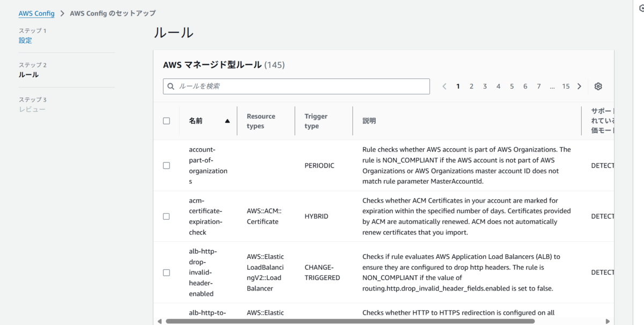Click the CHANGE-TRIGGERED trigger type cell
The image size is (644, 325).
click(x=323, y=272)
